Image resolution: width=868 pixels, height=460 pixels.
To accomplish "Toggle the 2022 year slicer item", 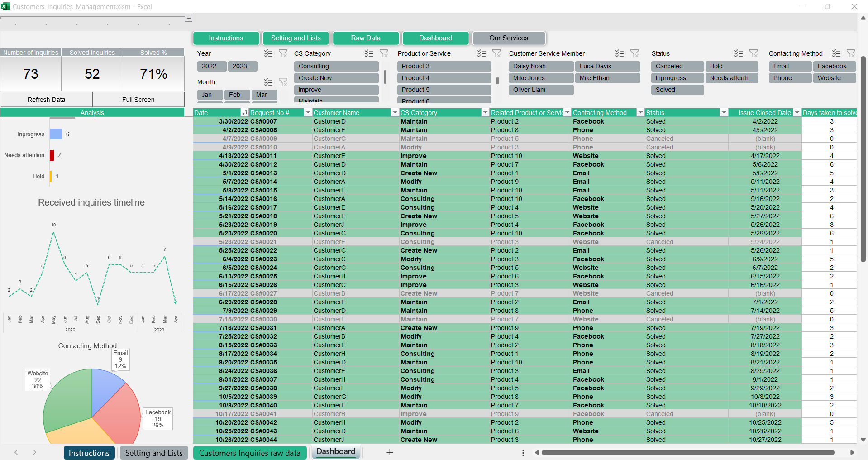I will (x=209, y=66).
